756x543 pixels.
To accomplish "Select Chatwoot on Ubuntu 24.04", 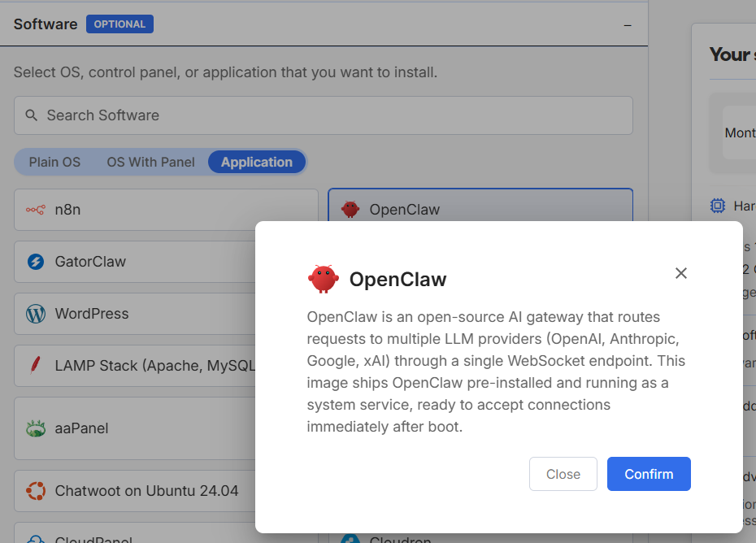I will tap(135, 491).
